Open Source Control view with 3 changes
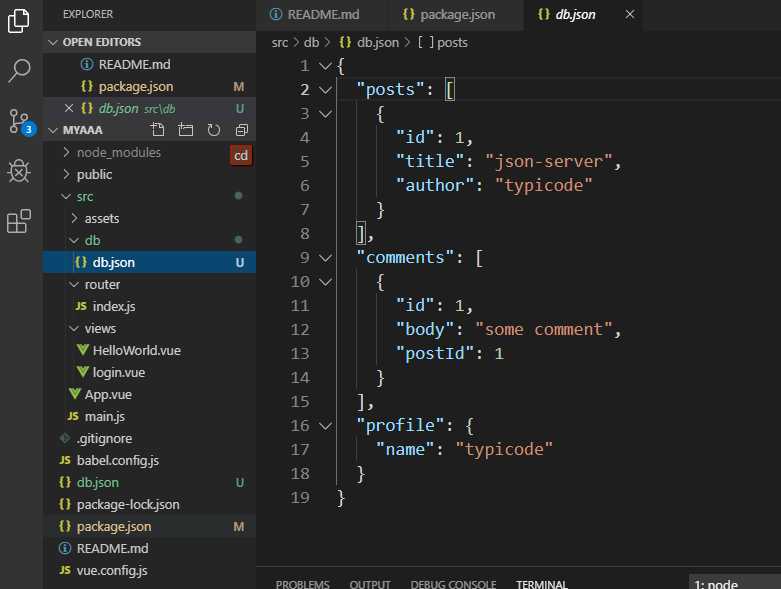Screen dimensions: 781x589 coord(21,122)
